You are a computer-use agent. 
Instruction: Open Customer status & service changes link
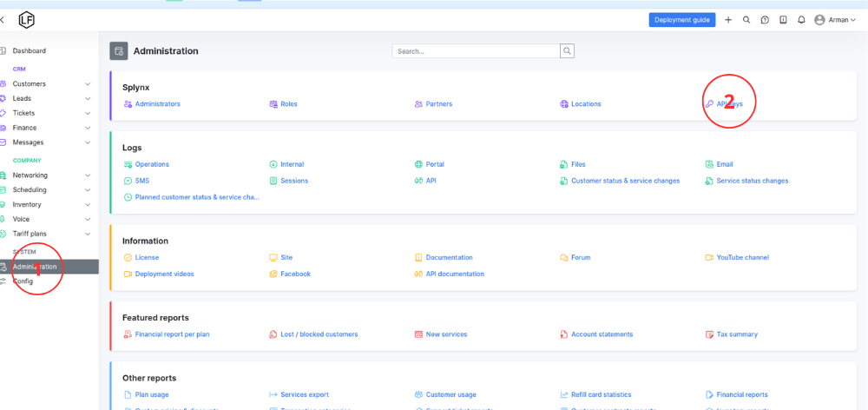tap(626, 181)
